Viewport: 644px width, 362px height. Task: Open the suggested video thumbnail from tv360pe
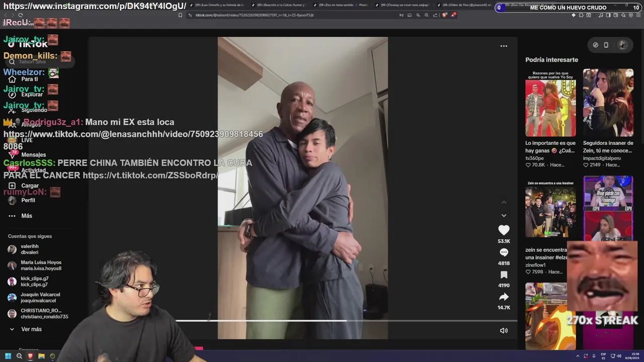click(x=550, y=103)
